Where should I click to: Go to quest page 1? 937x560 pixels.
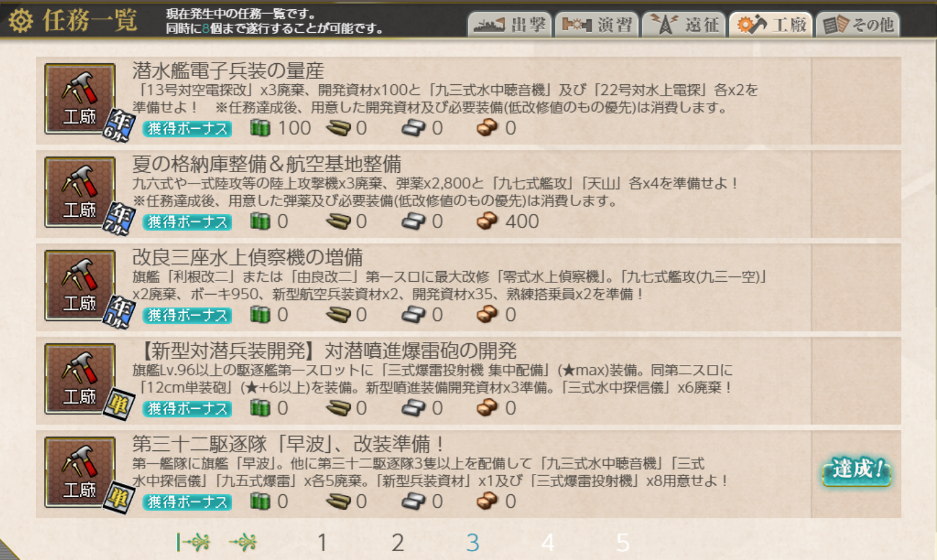click(x=322, y=543)
